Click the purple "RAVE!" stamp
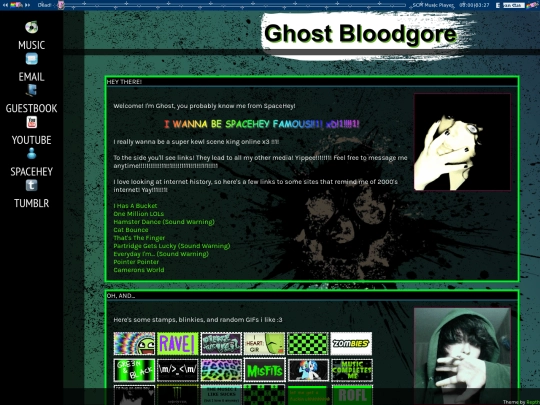This screenshot has height=405, width=540. [178, 343]
